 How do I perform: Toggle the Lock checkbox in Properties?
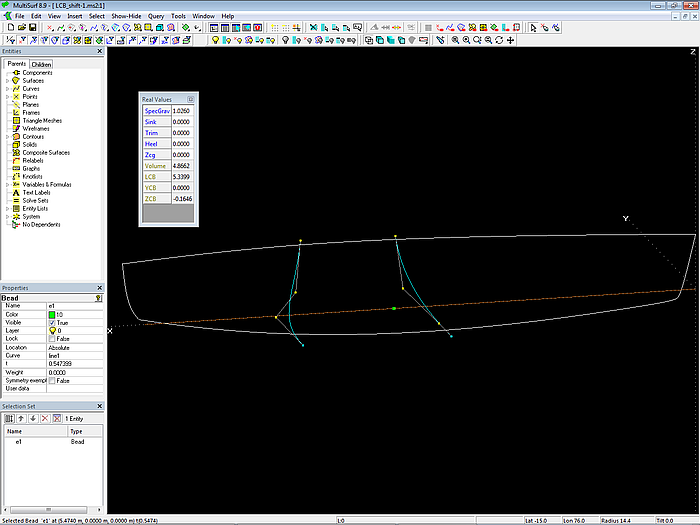[x=52, y=339]
